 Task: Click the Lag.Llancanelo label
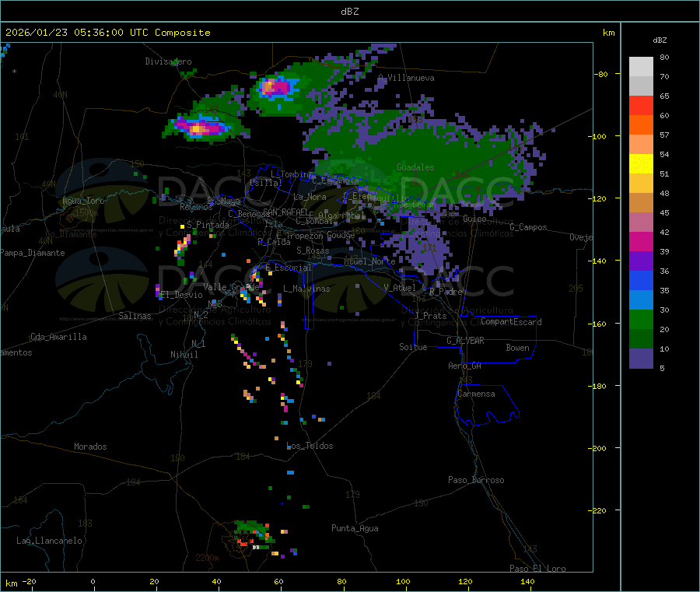pyautogui.click(x=49, y=541)
